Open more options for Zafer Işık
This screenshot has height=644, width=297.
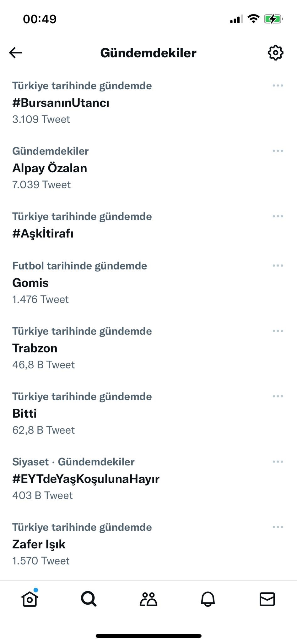click(x=278, y=527)
